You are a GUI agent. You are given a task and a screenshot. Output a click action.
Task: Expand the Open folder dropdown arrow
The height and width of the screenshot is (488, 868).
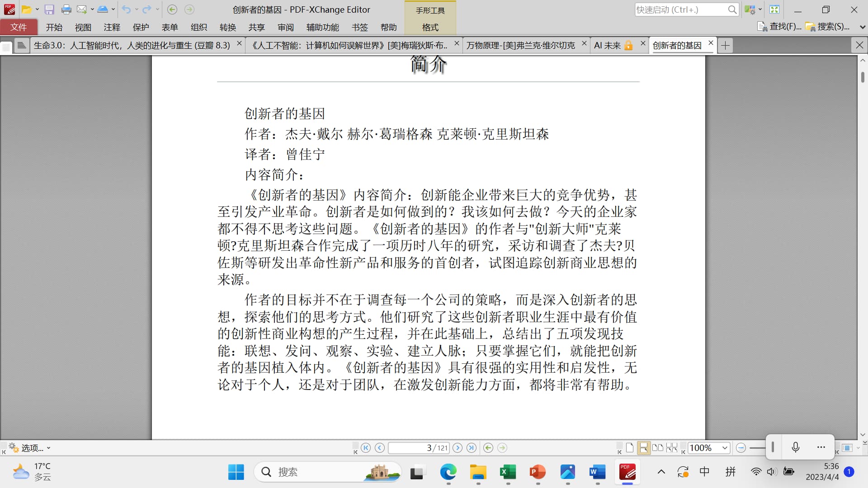pos(37,9)
